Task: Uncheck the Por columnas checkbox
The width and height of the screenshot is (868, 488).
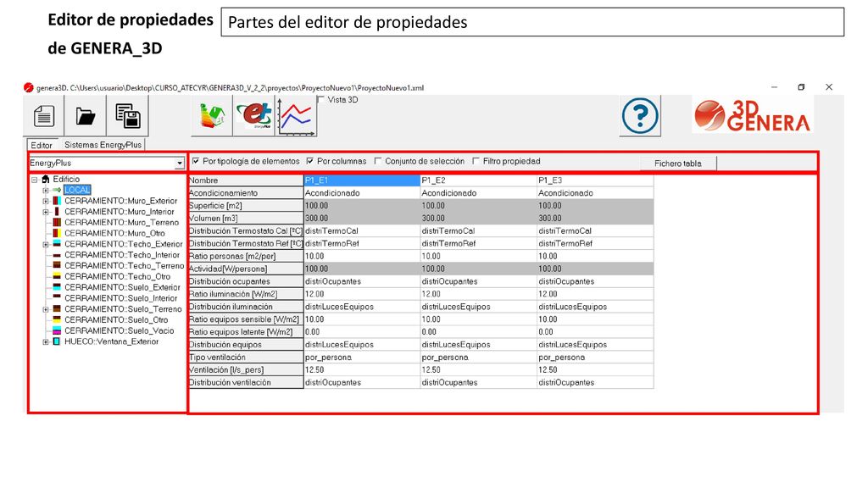Action: pos(310,161)
